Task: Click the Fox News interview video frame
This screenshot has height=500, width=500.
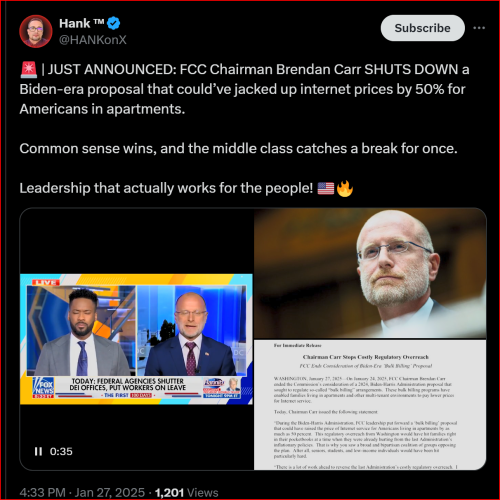Action: tap(136, 339)
